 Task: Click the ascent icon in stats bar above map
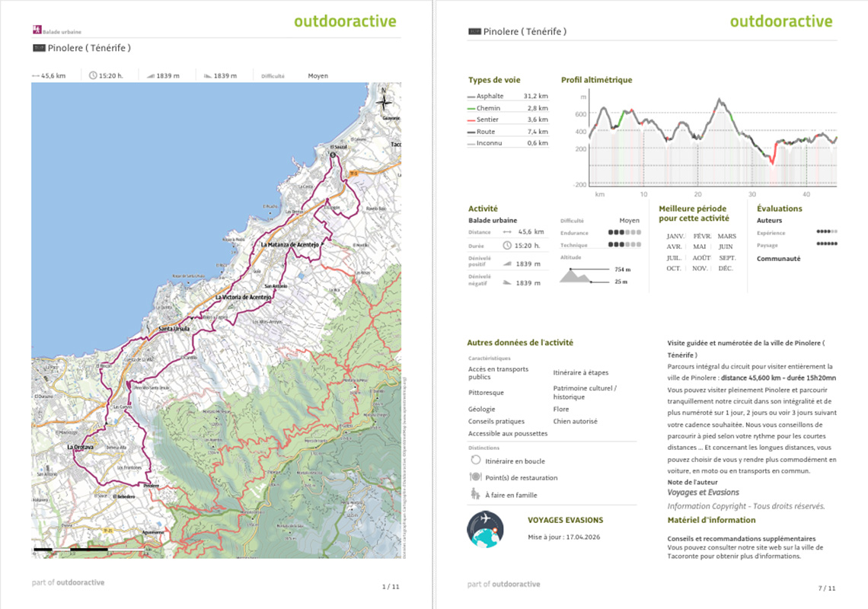pos(151,76)
